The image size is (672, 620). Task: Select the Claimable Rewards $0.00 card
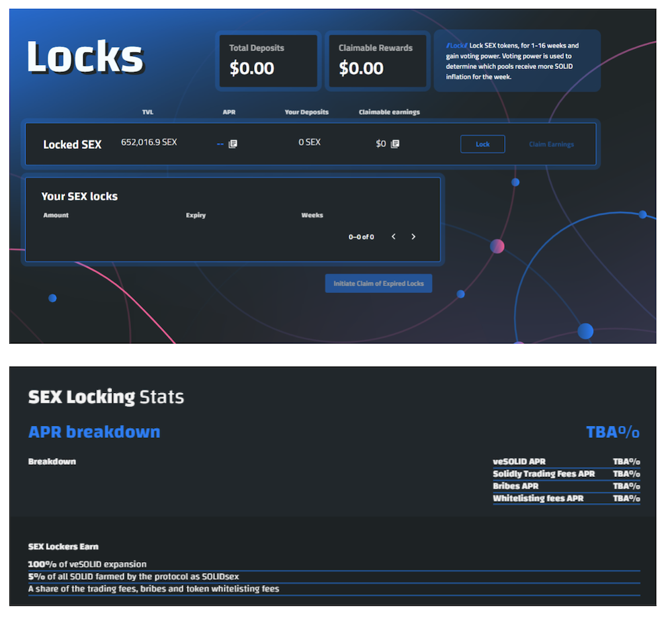pyautogui.click(x=378, y=61)
